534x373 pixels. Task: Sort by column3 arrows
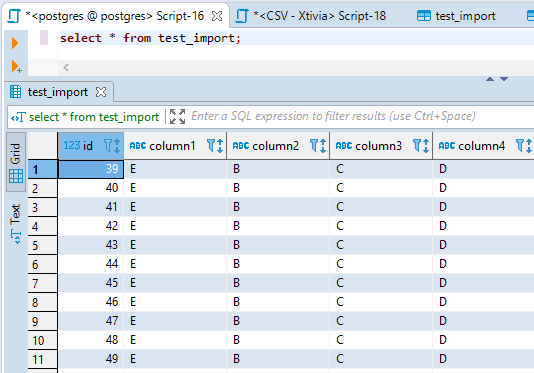(426, 146)
